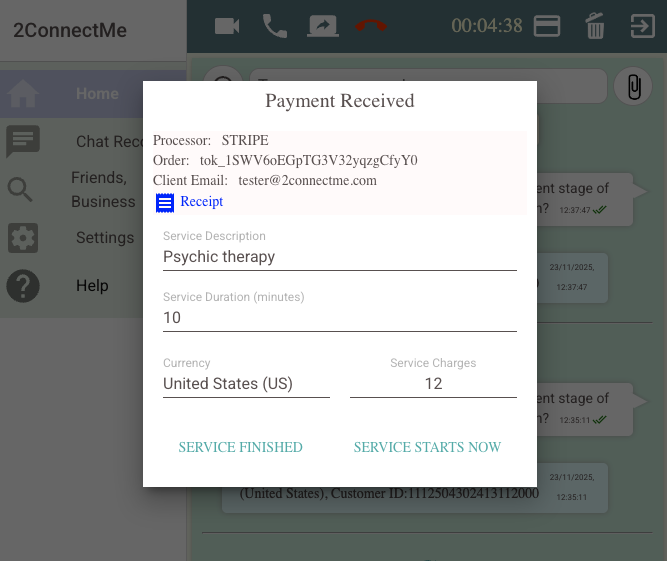The width and height of the screenshot is (667, 561).
Task: Click the trash delete icon
Action: point(595,26)
